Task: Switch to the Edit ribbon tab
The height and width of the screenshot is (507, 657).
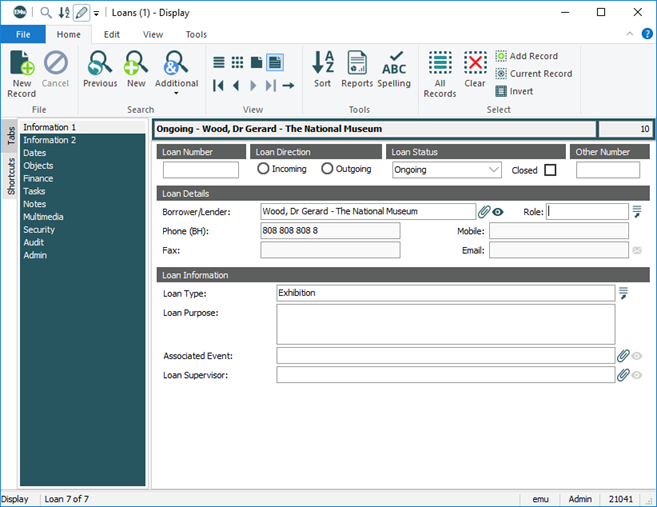Action: (112, 34)
